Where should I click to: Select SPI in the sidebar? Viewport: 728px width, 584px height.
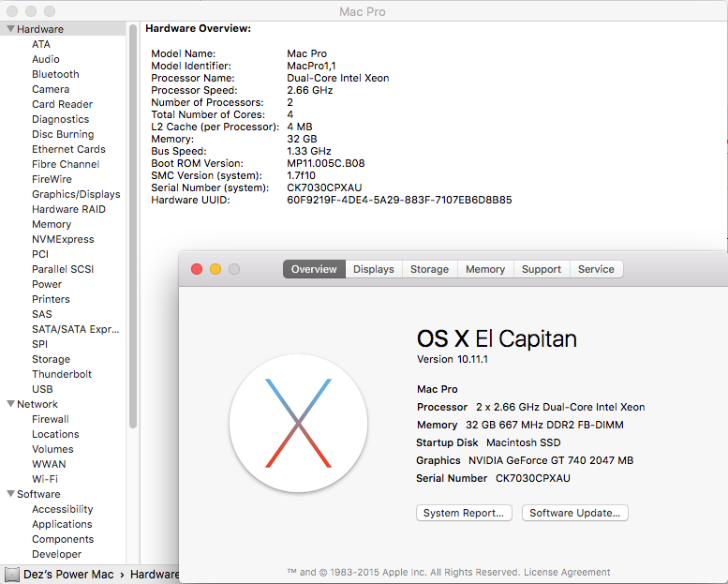(x=39, y=344)
